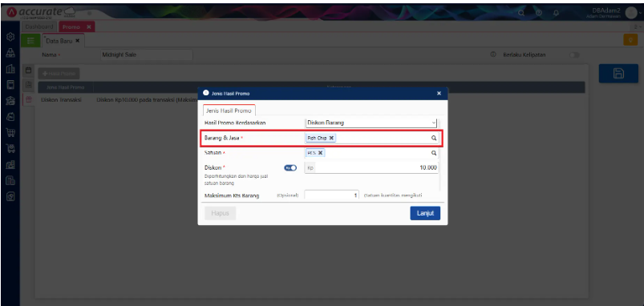
Task: Enable the Berlaku Kelipatan toggle
Action: [574, 55]
